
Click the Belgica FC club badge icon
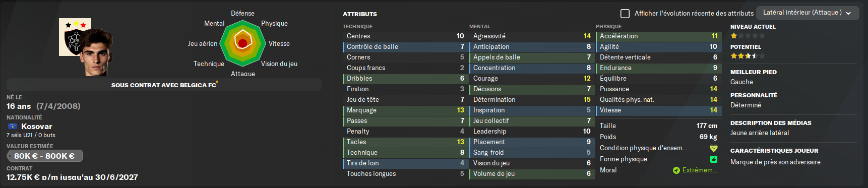(75, 37)
